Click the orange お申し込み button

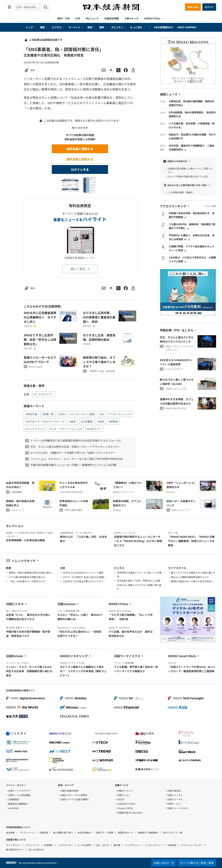193,7
